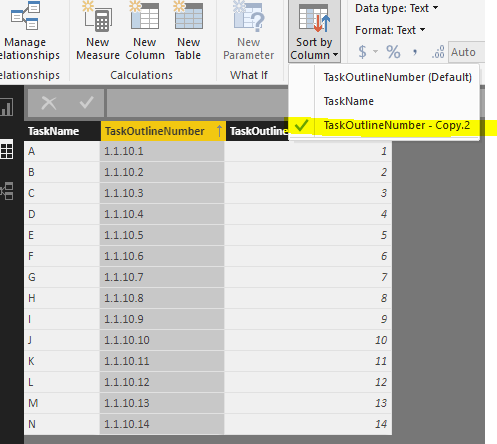Viewport: 497px width, 444px height.
Task: Open the Sort by Column dropdown
Action: pos(314,32)
